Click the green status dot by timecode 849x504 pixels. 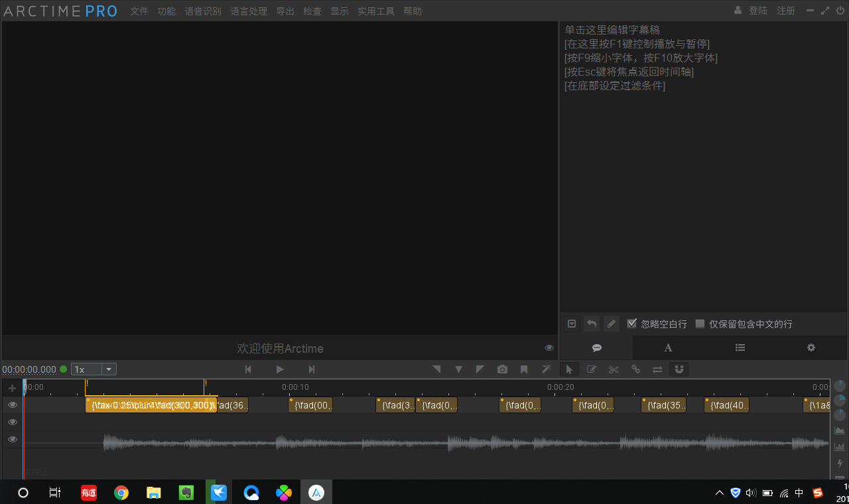coord(64,369)
